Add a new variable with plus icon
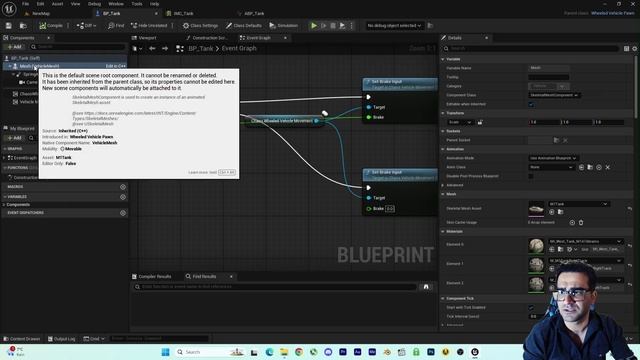This screenshot has width=640, height=360. [x=123, y=197]
